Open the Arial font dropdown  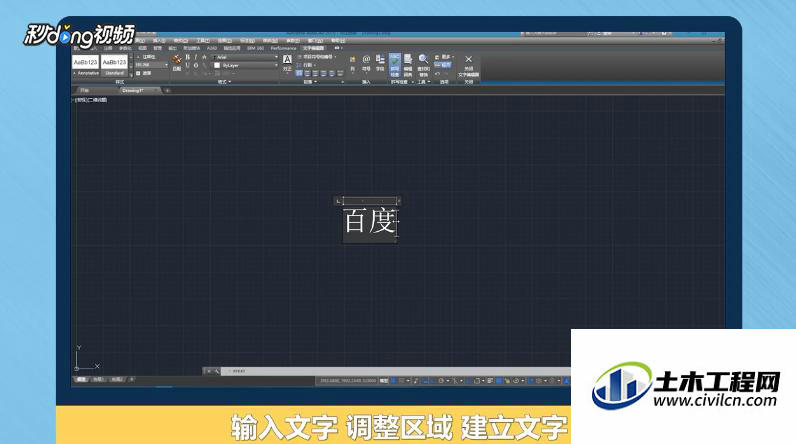pos(246,57)
